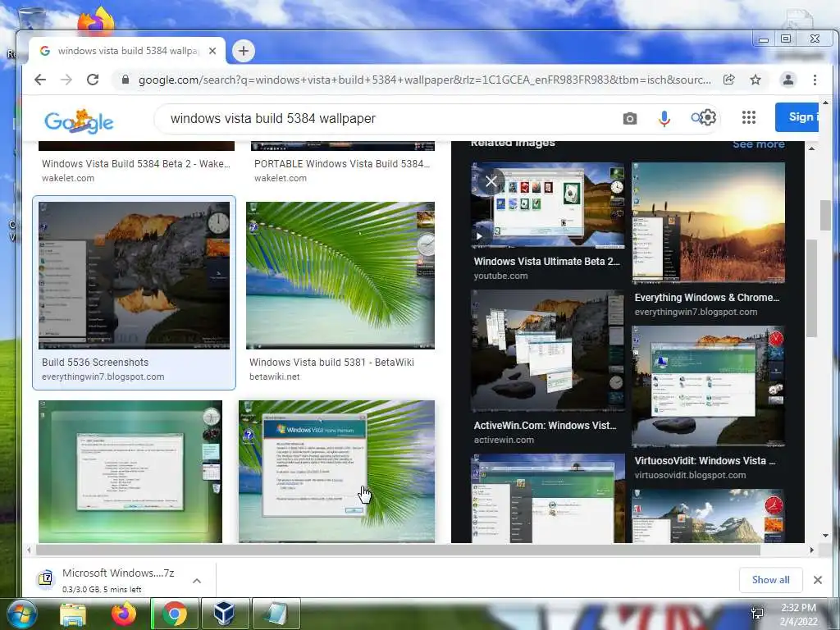Screen dimensions: 840x630
Task: Open the Vista winver dialog palm leaf thumbnail
Action: pyautogui.click(x=336, y=472)
